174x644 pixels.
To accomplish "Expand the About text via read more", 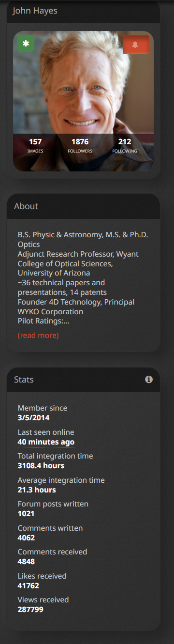I will (x=38, y=335).
